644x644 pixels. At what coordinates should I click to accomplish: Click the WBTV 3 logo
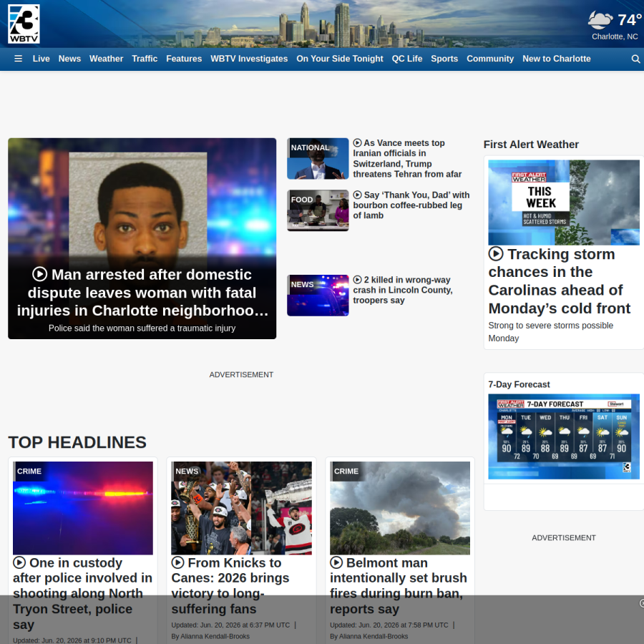tap(24, 24)
